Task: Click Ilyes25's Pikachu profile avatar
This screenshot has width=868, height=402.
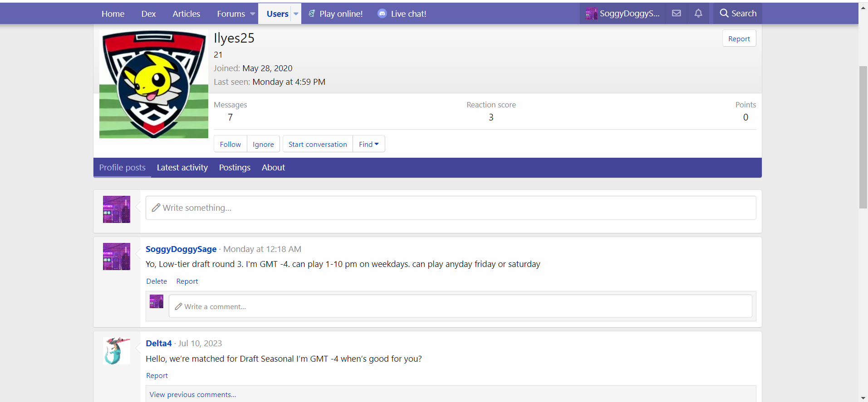Action: pyautogui.click(x=153, y=84)
